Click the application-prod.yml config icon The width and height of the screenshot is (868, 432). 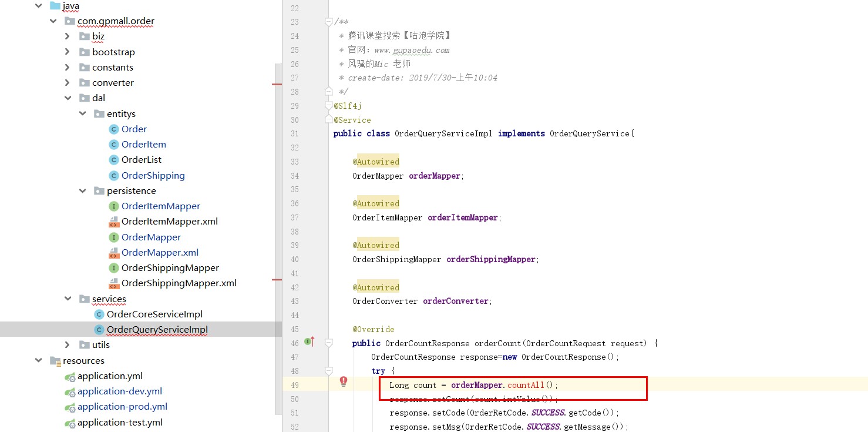pyautogui.click(x=70, y=407)
